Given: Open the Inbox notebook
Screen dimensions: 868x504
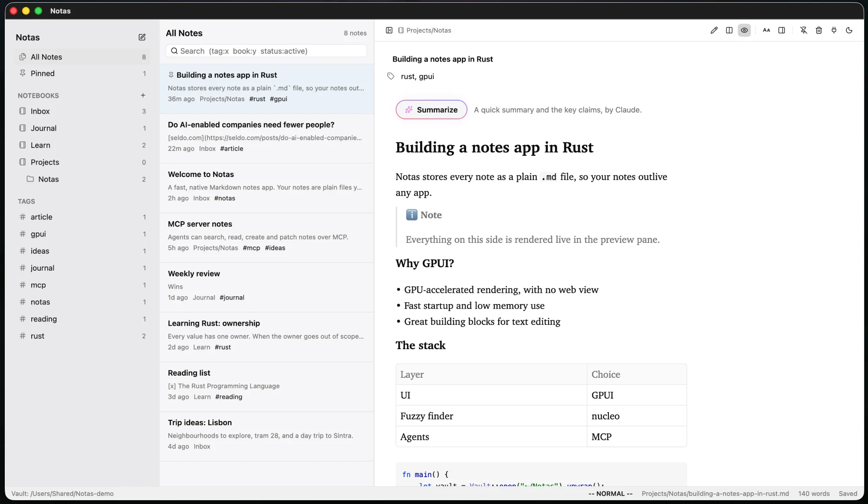Looking at the screenshot, I should (x=82, y=111).
